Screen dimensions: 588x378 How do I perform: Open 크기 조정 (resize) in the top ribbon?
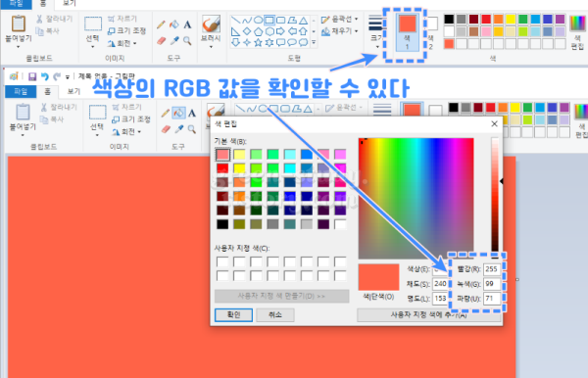pos(126,30)
